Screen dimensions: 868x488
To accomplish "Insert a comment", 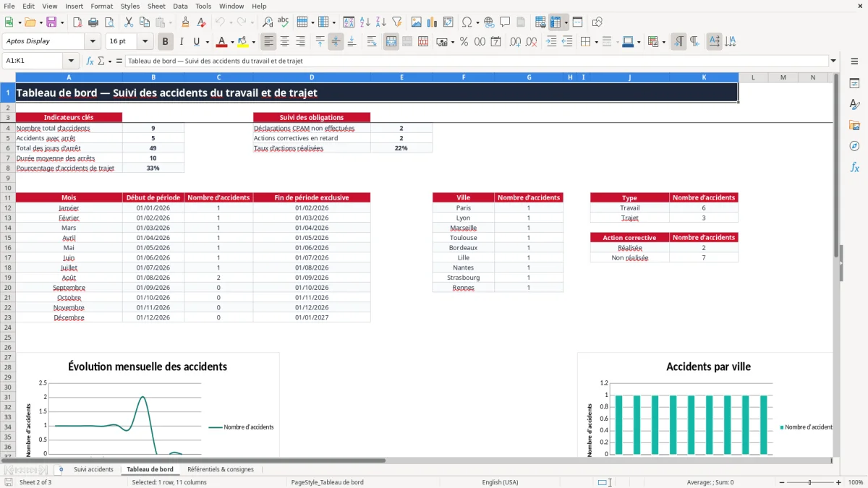I will click(x=505, y=22).
